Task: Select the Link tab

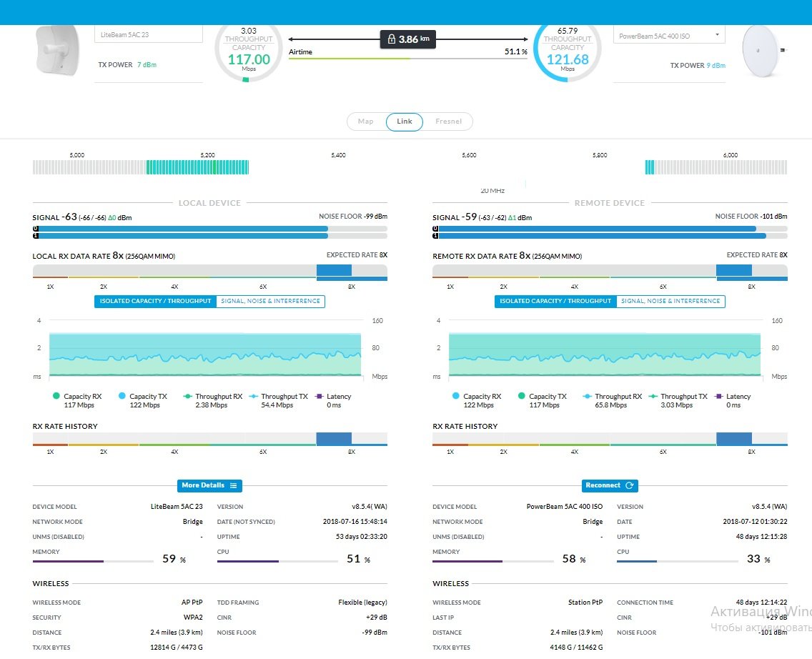Action: click(x=405, y=122)
